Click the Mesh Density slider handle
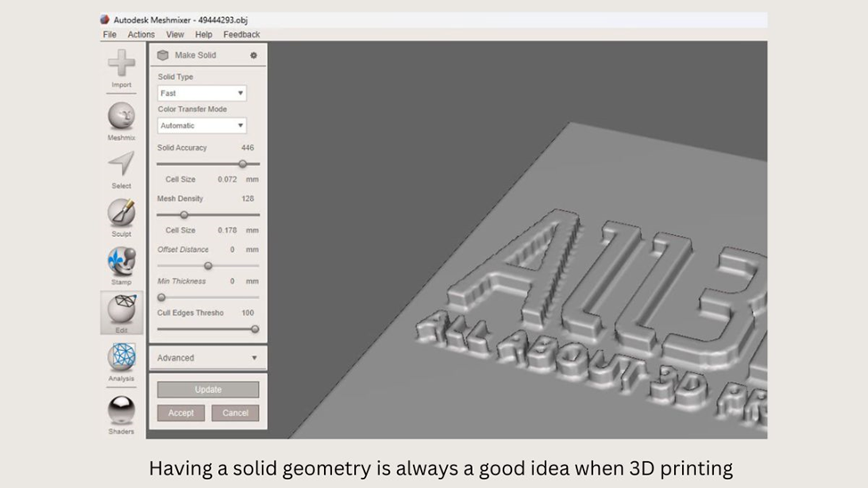The width and height of the screenshot is (868, 488). [x=183, y=215]
